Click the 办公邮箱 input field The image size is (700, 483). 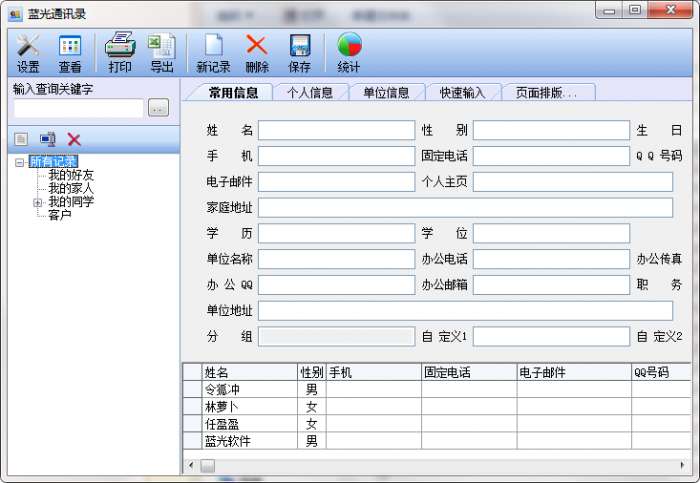pos(551,285)
